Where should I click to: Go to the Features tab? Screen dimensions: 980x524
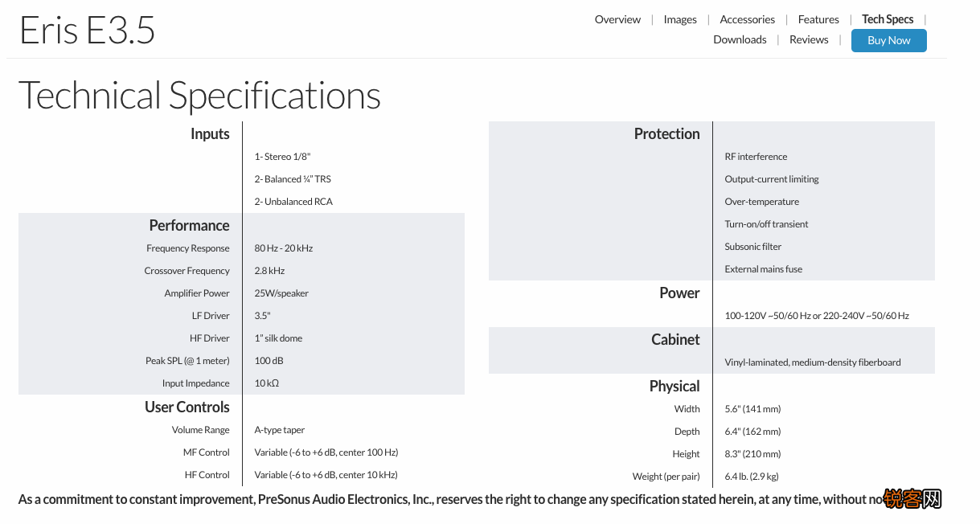[818, 19]
